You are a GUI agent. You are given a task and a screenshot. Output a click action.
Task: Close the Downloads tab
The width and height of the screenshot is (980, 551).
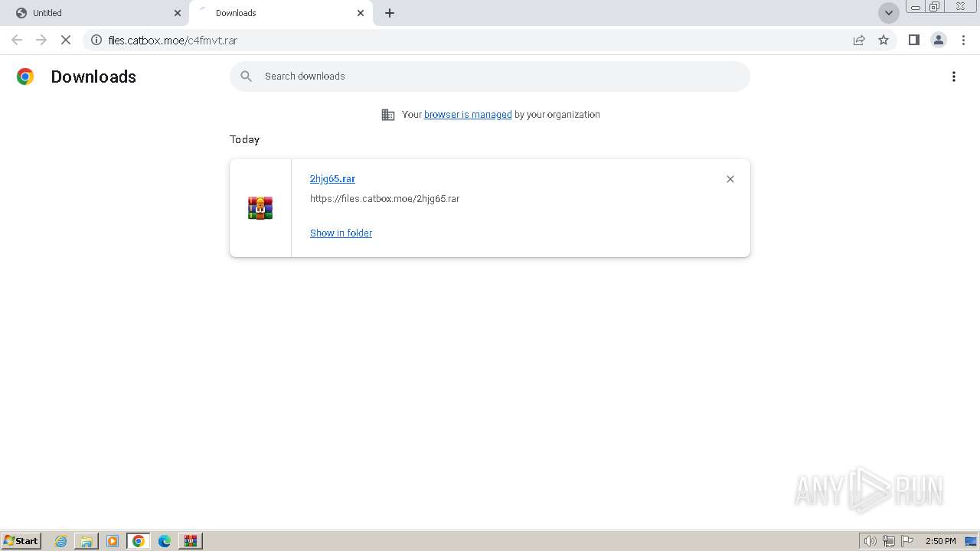point(361,13)
